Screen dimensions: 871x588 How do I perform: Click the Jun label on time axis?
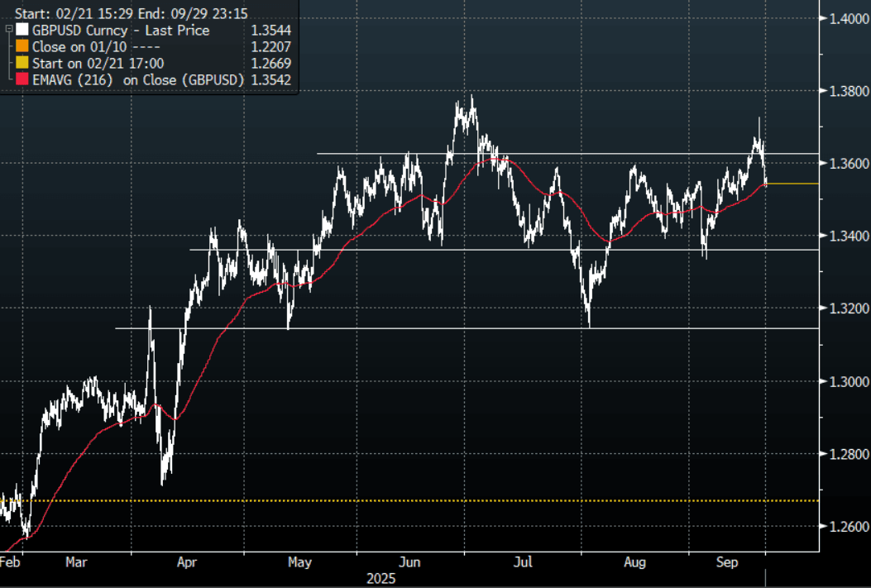tap(409, 563)
